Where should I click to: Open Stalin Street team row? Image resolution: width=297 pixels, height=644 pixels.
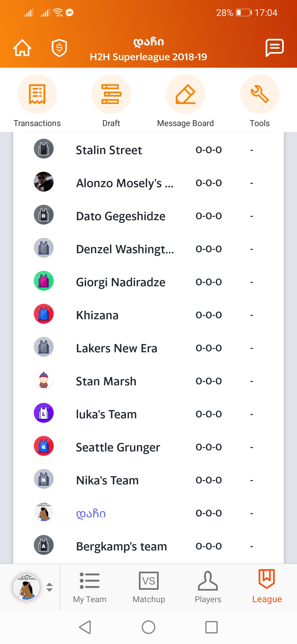pos(109,150)
